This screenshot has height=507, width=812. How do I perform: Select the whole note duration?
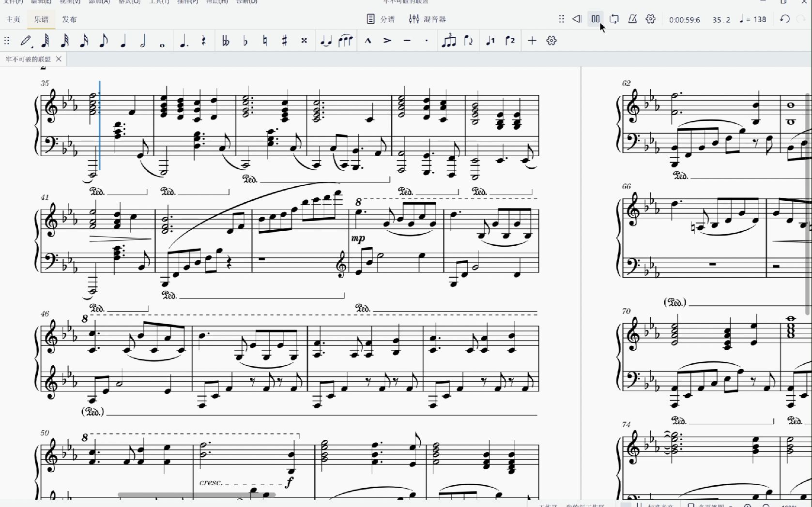click(162, 45)
